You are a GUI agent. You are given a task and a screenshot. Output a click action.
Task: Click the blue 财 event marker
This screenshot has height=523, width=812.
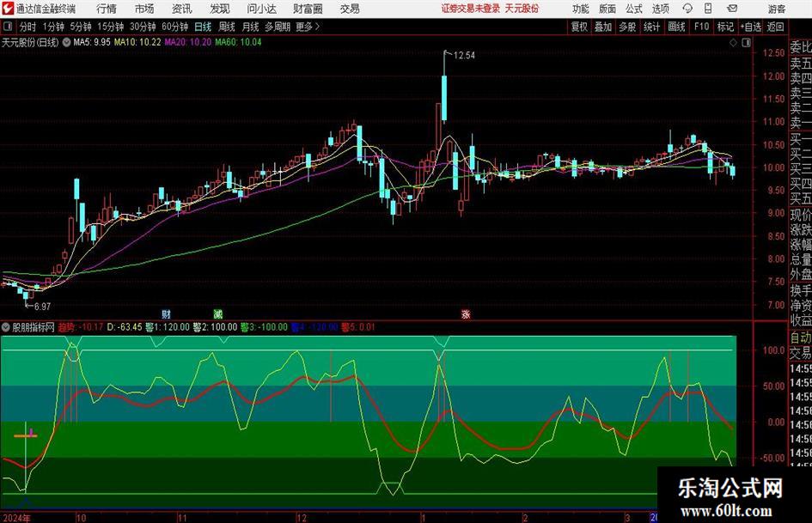tap(165, 314)
